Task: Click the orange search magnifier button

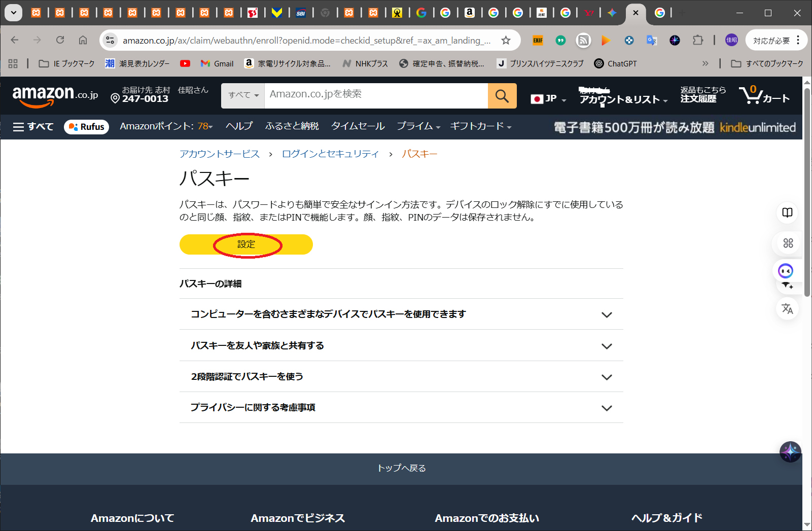Action: pyautogui.click(x=502, y=96)
